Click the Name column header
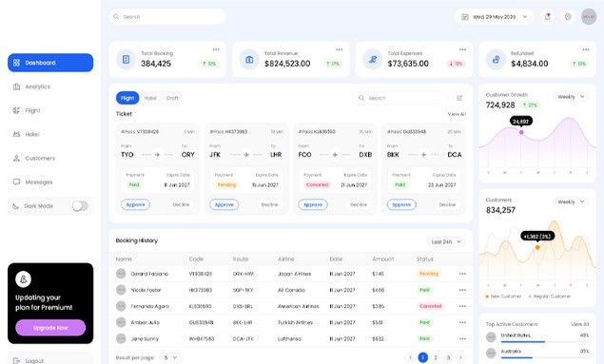Screen dimensions: 604x364 [124, 259]
